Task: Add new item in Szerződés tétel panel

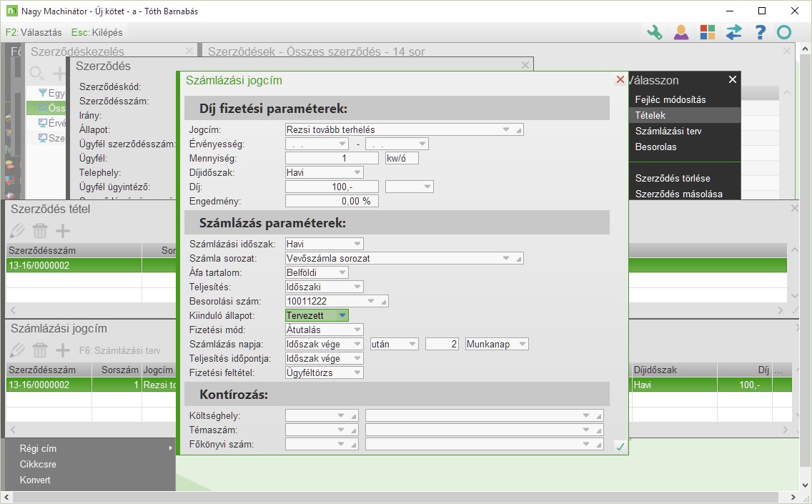Action: point(63,230)
